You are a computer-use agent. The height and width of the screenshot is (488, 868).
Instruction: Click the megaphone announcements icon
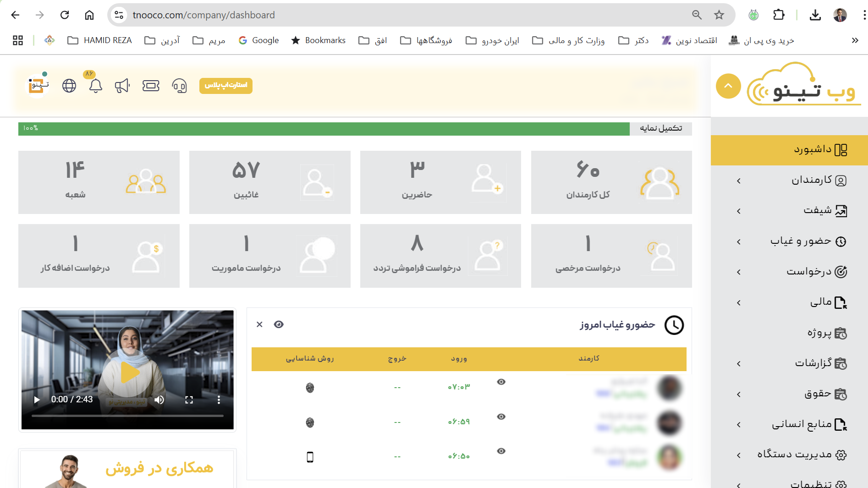coord(122,86)
